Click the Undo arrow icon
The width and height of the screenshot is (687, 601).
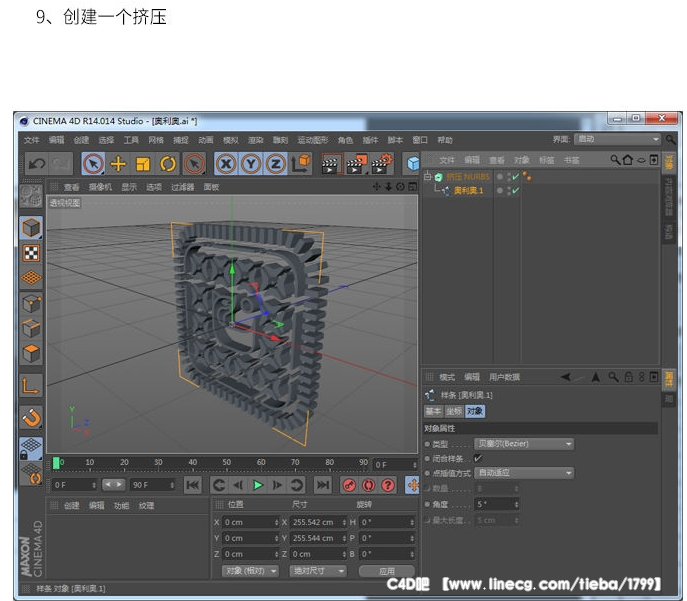37,164
